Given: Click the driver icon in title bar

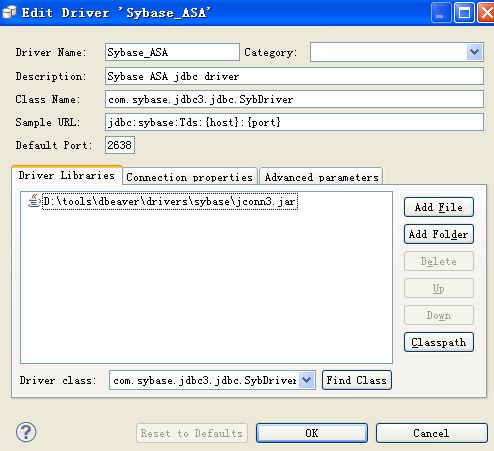Looking at the screenshot, I should click(x=9, y=12).
